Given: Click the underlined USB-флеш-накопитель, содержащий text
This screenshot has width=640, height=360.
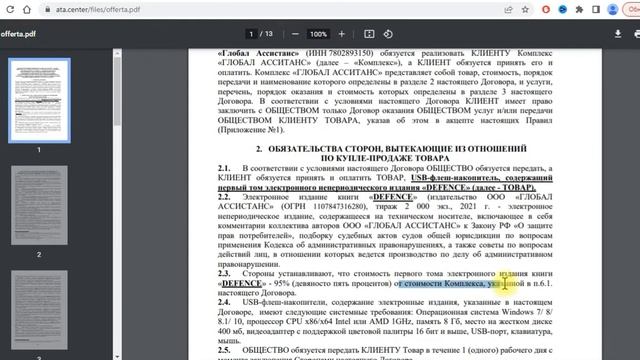Looking at the screenshot, I should tap(482, 178).
